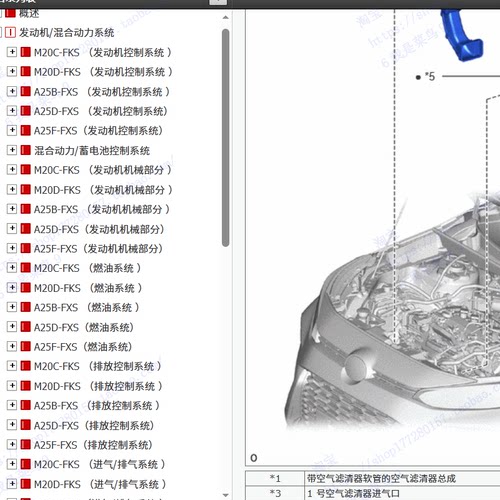Click book icon of M20C-FKS (发动机控制系统)
The width and height of the screenshot is (500, 500).
click(26, 52)
